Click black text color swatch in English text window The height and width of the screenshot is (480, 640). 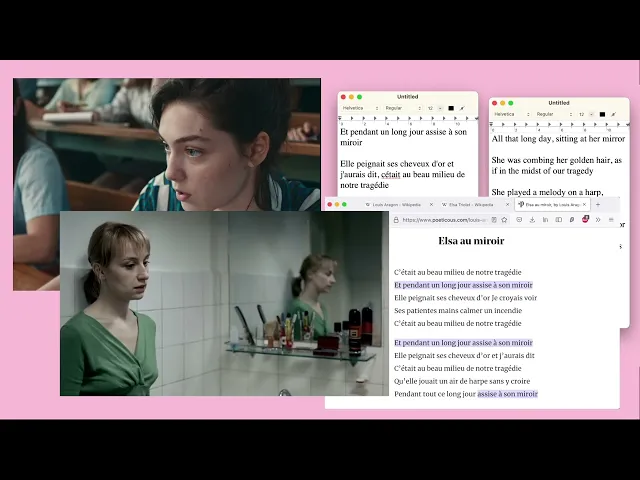[602, 114]
